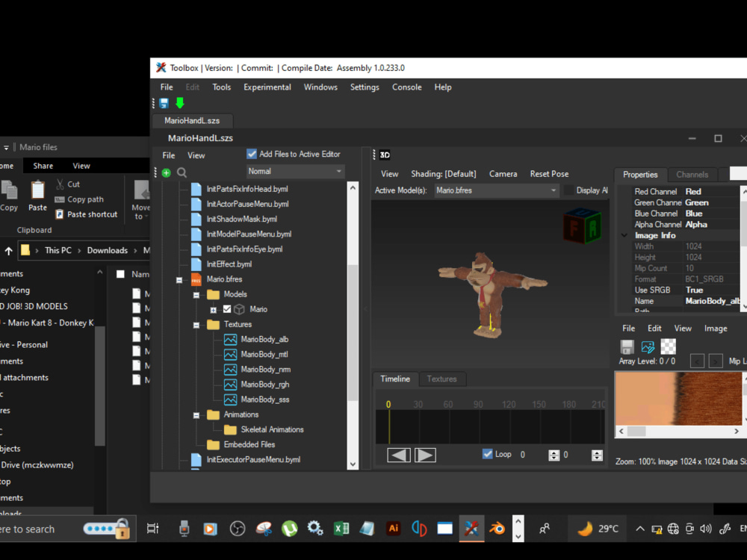Click the texture preview thumbnail

coord(678,399)
